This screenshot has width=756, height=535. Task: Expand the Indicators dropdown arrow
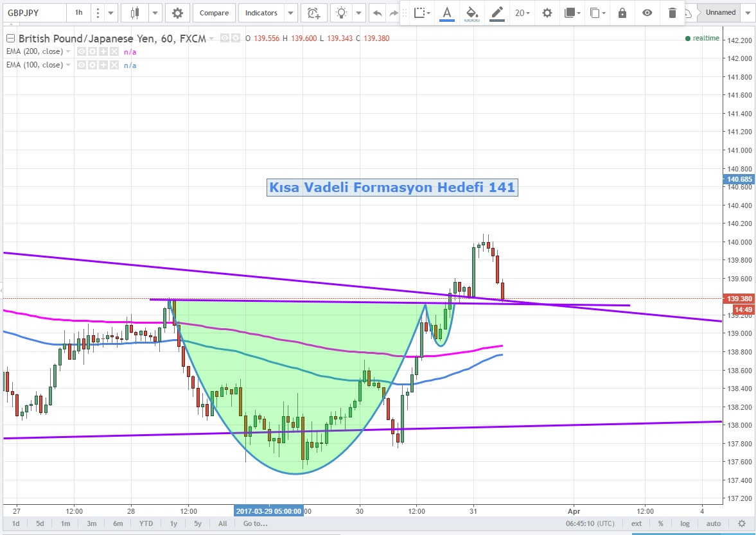click(x=291, y=13)
